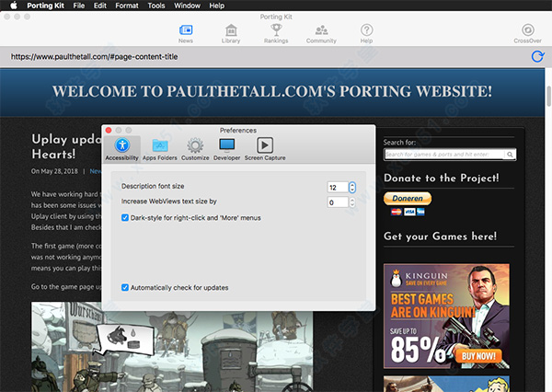Viewport: 552px width, 392px height.
Task: Reload the page with refresh icon
Action: pyautogui.click(x=537, y=56)
